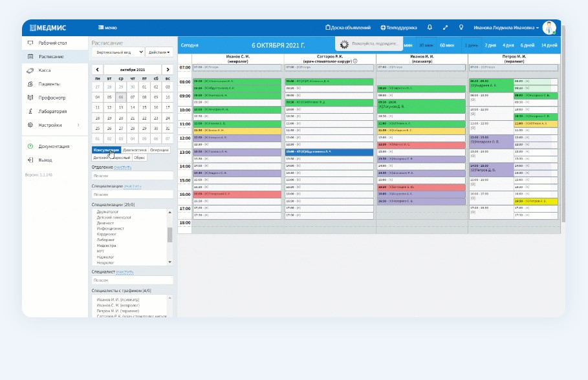The height and width of the screenshot is (380, 588).
Task: Click the Лаборатория microscope icon
Action: (x=30, y=111)
